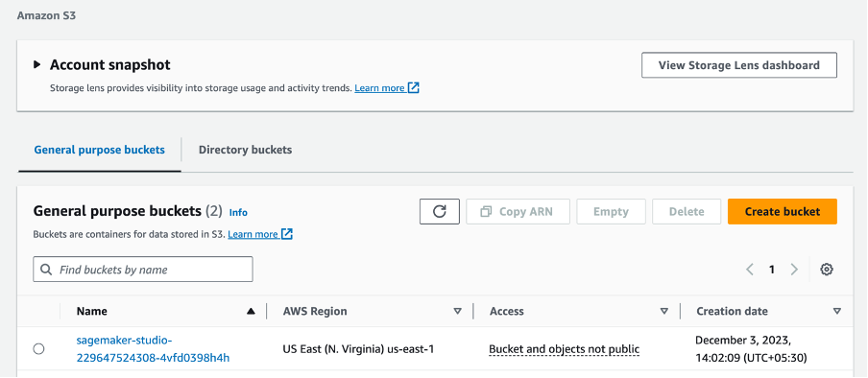Image resolution: width=868 pixels, height=378 pixels.
Task: Click the December 3, 2023 creation date cell
Action: (751, 349)
